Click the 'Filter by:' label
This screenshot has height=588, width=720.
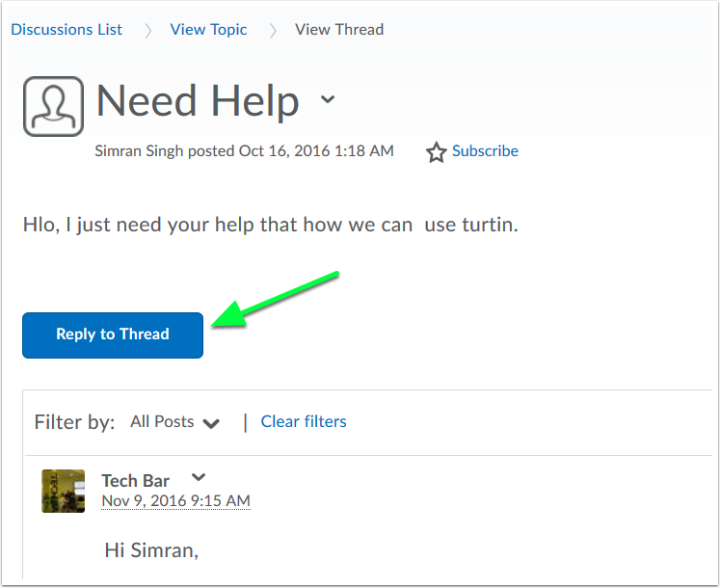pyautogui.click(x=74, y=421)
